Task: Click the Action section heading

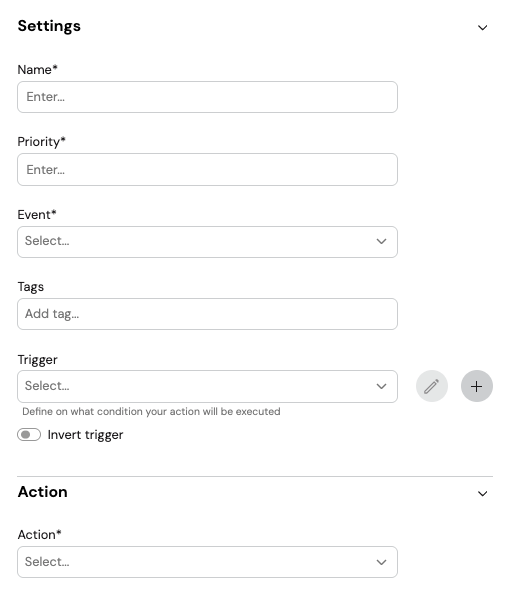Action: click(43, 492)
